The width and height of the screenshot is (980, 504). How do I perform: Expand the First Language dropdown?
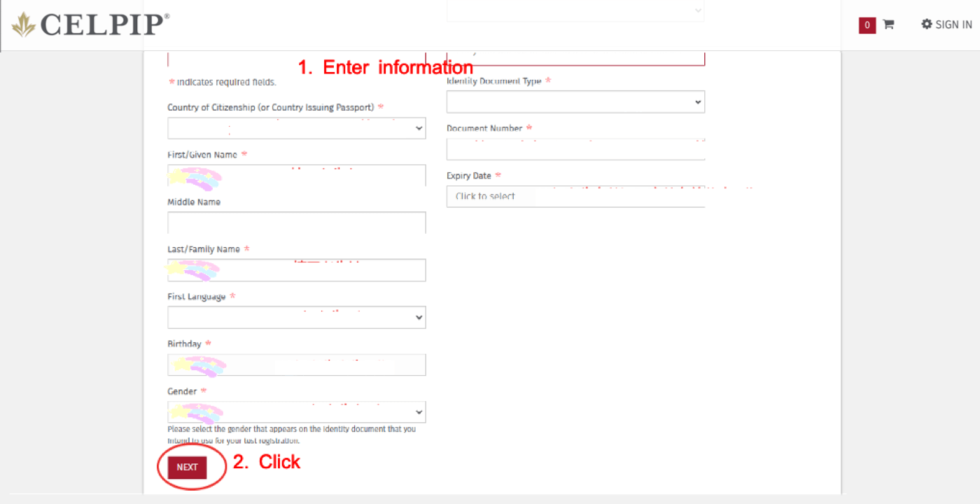(296, 317)
